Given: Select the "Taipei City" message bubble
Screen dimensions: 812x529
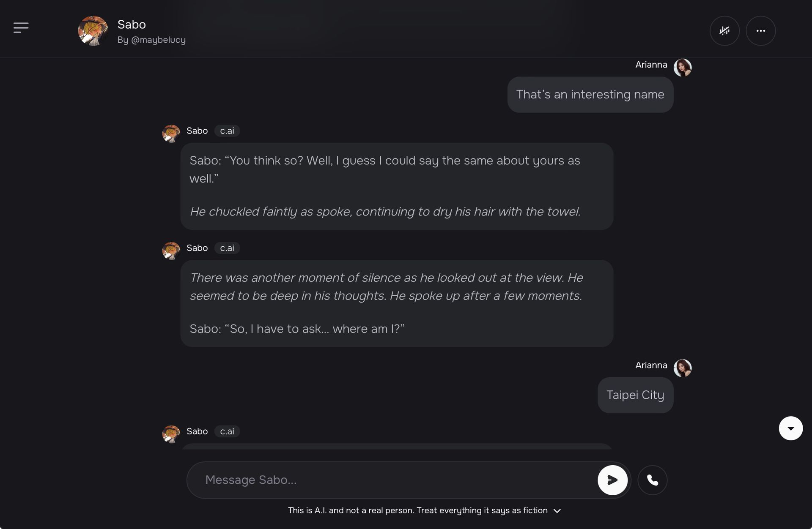Looking at the screenshot, I should coord(635,395).
